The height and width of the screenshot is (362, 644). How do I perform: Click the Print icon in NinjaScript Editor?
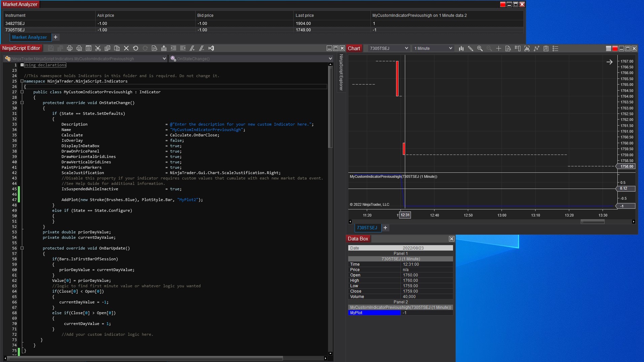(70, 48)
